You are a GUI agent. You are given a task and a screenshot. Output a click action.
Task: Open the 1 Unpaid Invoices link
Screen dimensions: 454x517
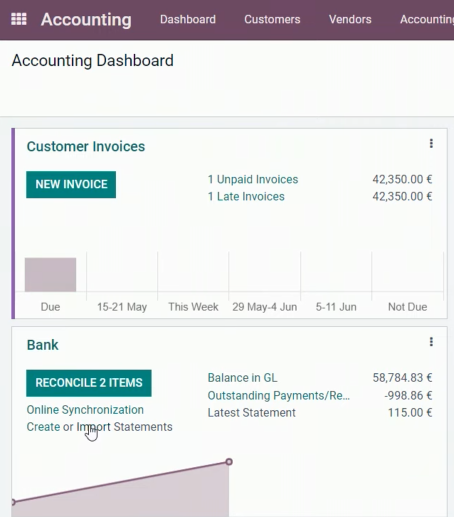(x=253, y=179)
